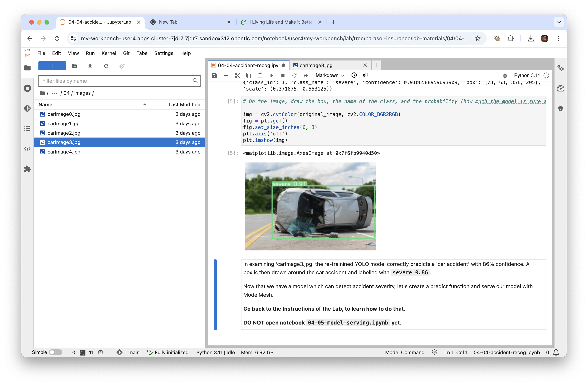Click the blue new launcher plus button

(52, 66)
